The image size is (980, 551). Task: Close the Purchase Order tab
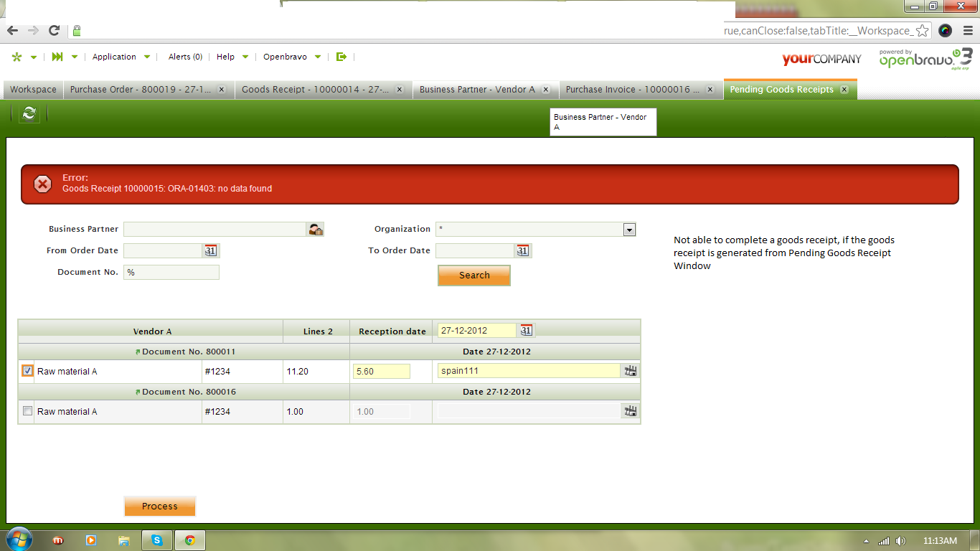pos(222,90)
